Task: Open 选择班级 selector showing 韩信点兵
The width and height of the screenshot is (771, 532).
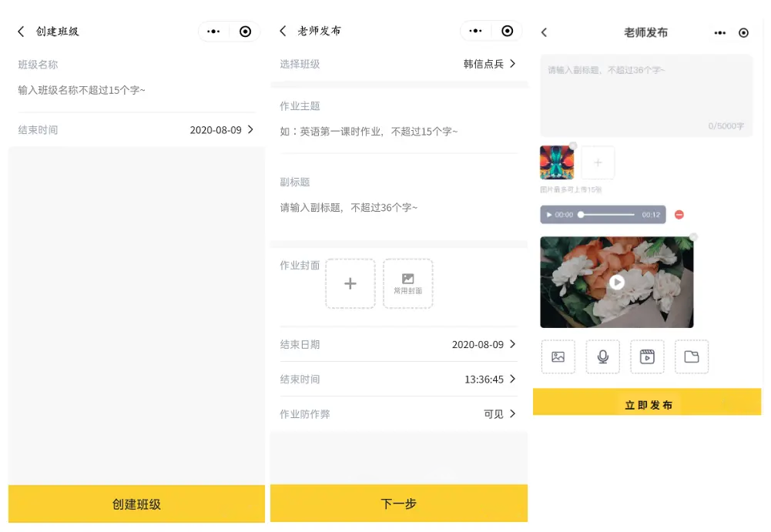Action: (x=398, y=64)
